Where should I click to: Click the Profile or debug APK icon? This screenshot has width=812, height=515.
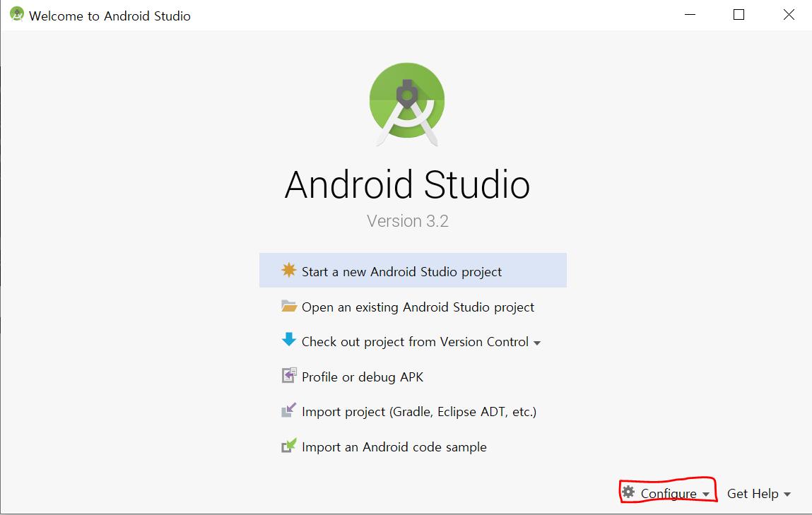tap(289, 375)
